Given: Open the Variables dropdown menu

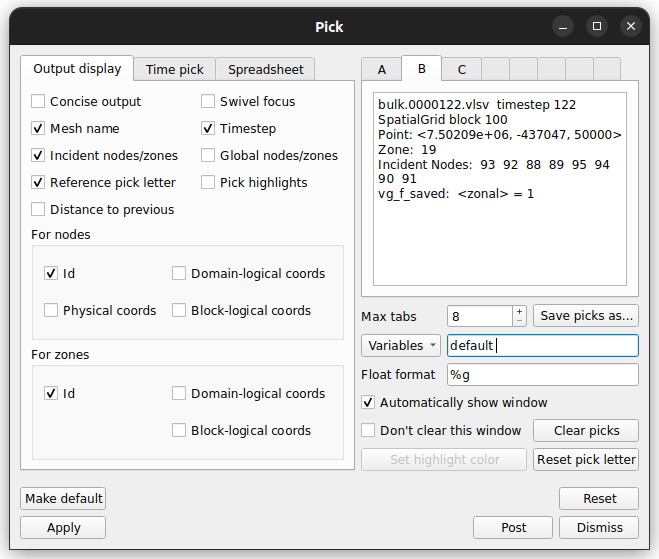Looking at the screenshot, I should (x=401, y=345).
